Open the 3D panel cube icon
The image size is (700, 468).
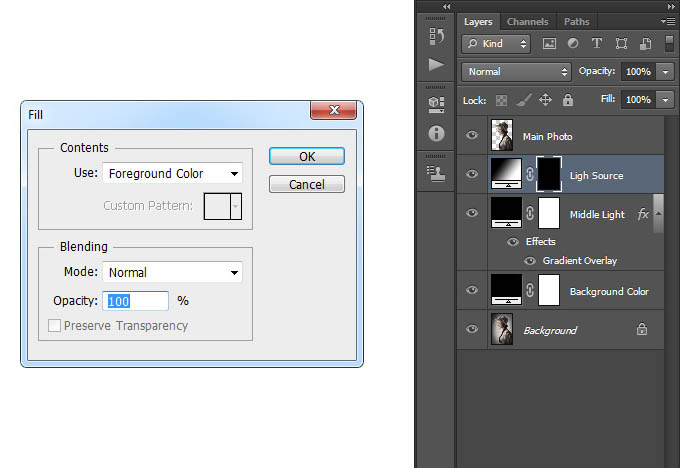(x=436, y=104)
